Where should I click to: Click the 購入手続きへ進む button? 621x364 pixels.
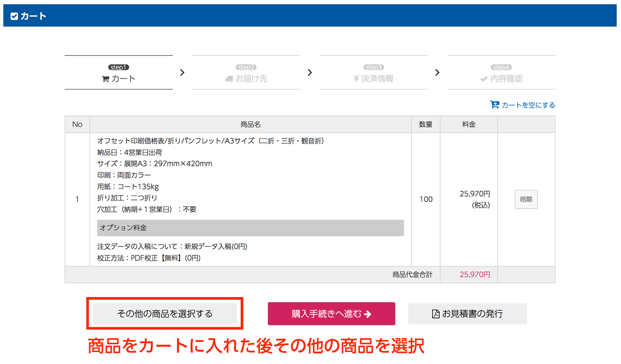point(331,313)
